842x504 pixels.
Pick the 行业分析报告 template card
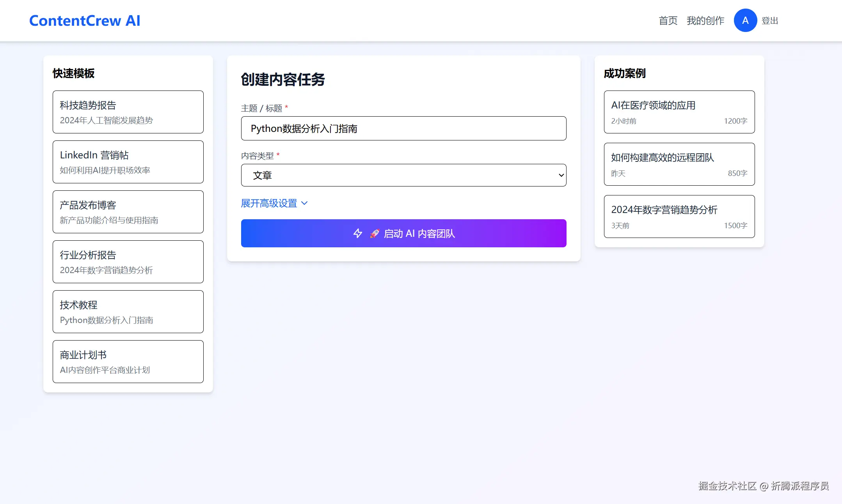click(x=128, y=262)
